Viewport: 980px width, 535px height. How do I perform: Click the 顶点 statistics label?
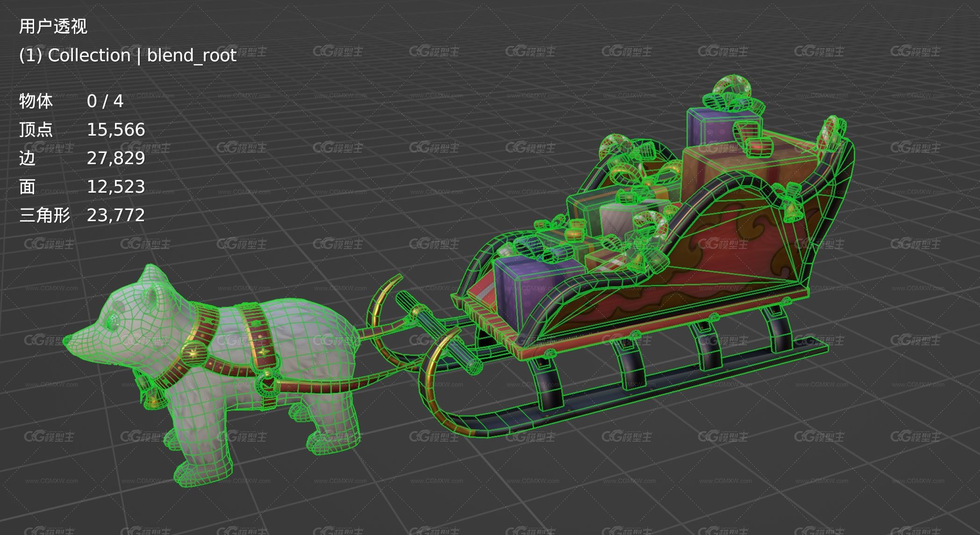point(36,130)
